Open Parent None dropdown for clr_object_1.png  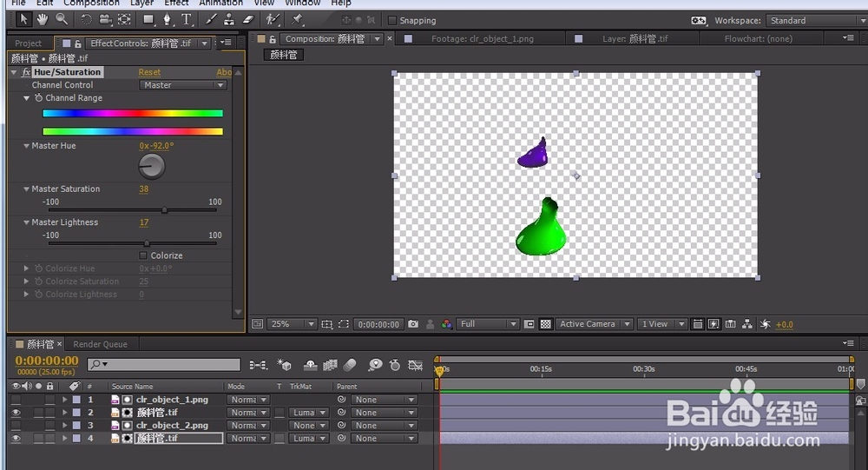pyautogui.click(x=384, y=400)
